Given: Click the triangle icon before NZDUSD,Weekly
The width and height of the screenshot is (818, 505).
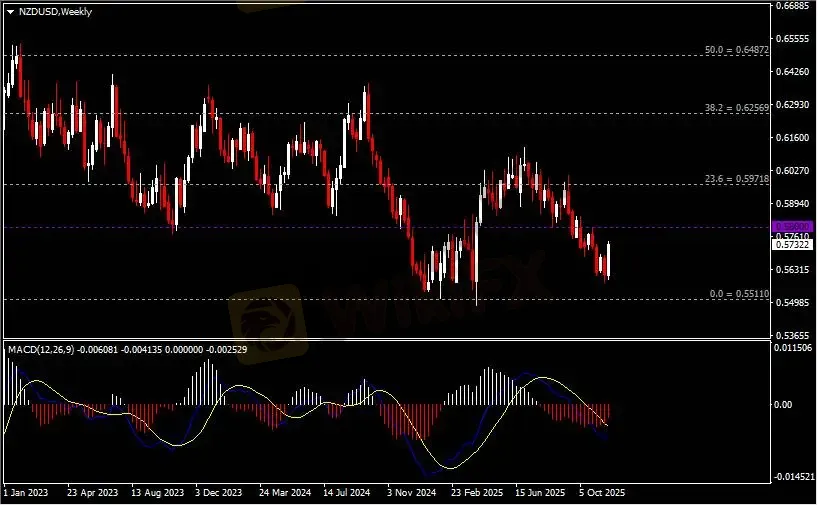Looking at the screenshot, I should pyautogui.click(x=10, y=9).
